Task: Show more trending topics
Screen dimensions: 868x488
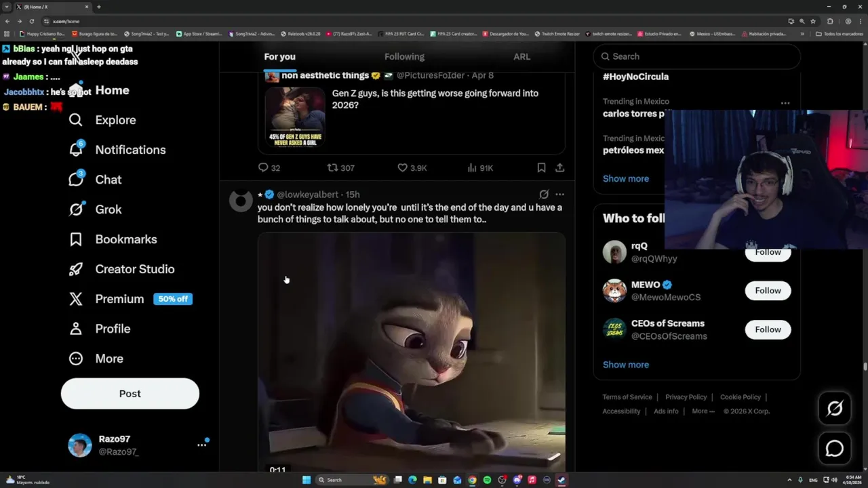Action: [x=626, y=179]
